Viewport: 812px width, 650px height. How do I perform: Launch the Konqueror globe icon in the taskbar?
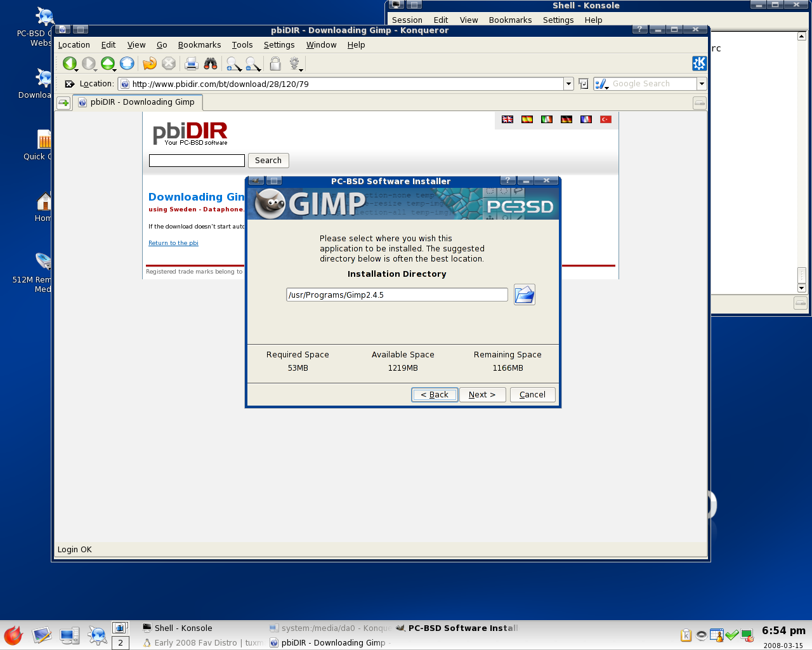98,635
